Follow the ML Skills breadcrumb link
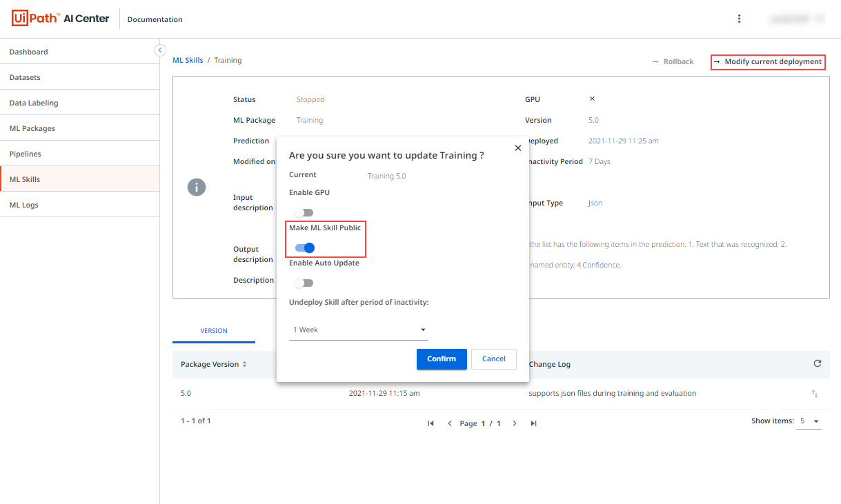The width and height of the screenshot is (841, 504). [x=188, y=60]
